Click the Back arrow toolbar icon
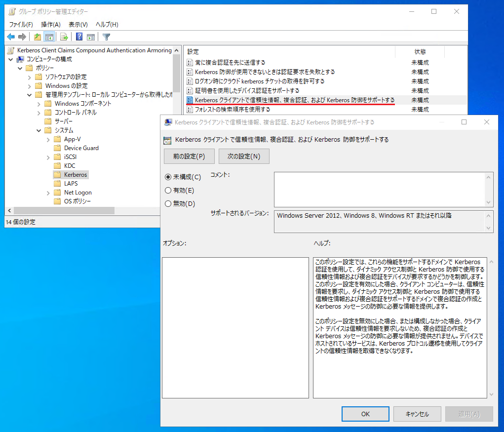 (x=11, y=37)
